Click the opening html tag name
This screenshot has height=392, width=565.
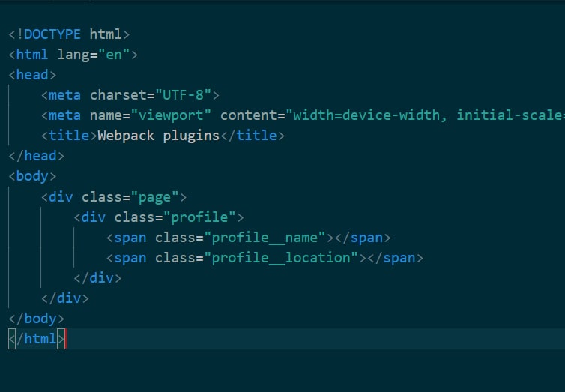(x=32, y=55)
